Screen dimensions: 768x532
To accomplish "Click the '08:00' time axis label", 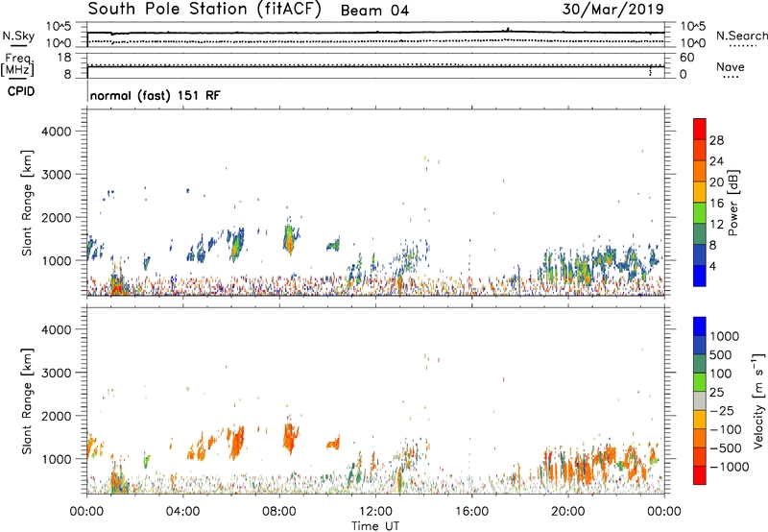I will (279, 512).
